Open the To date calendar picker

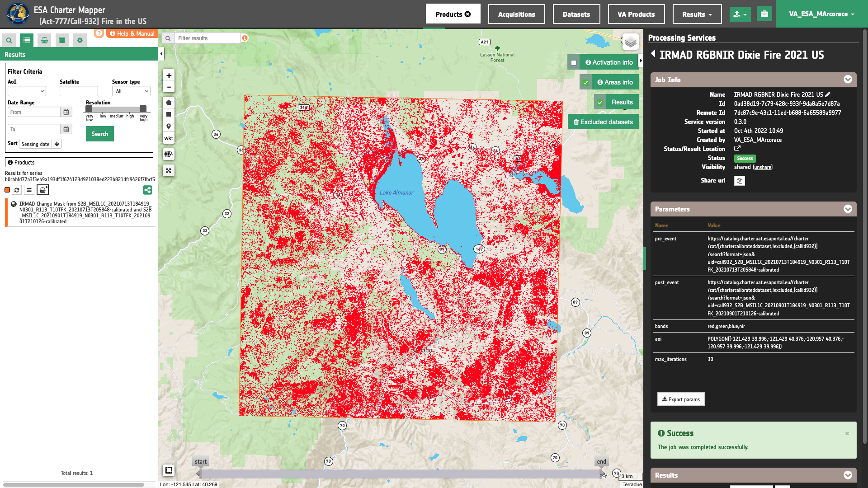66,129
